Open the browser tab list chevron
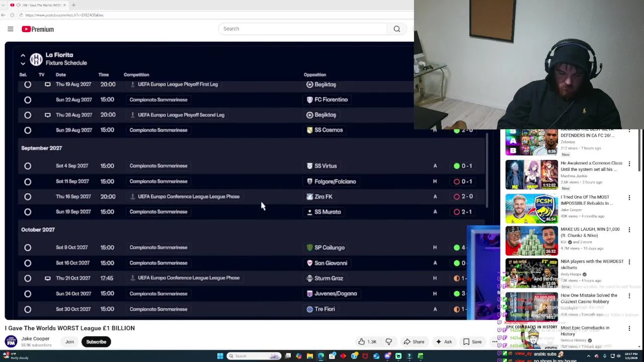644x362 pixels. coord(4,5)
